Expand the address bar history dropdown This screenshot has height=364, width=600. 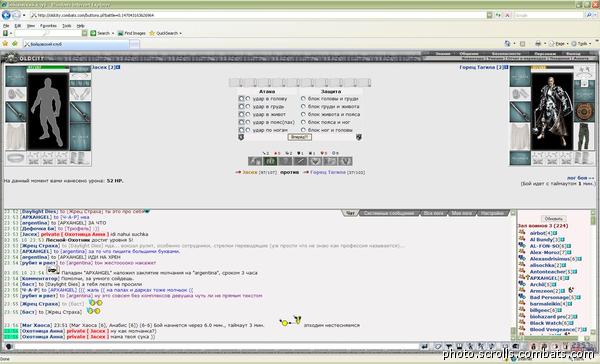(x=489, y=15)
